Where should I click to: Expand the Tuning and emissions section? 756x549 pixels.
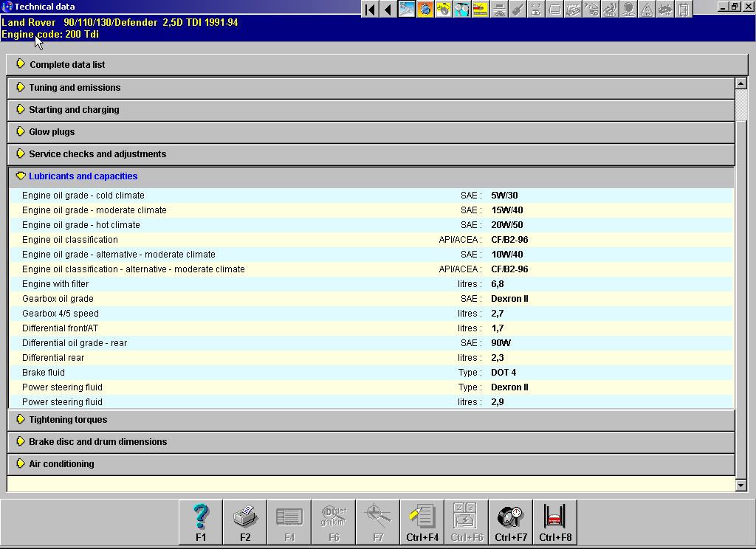click(371, 88)
